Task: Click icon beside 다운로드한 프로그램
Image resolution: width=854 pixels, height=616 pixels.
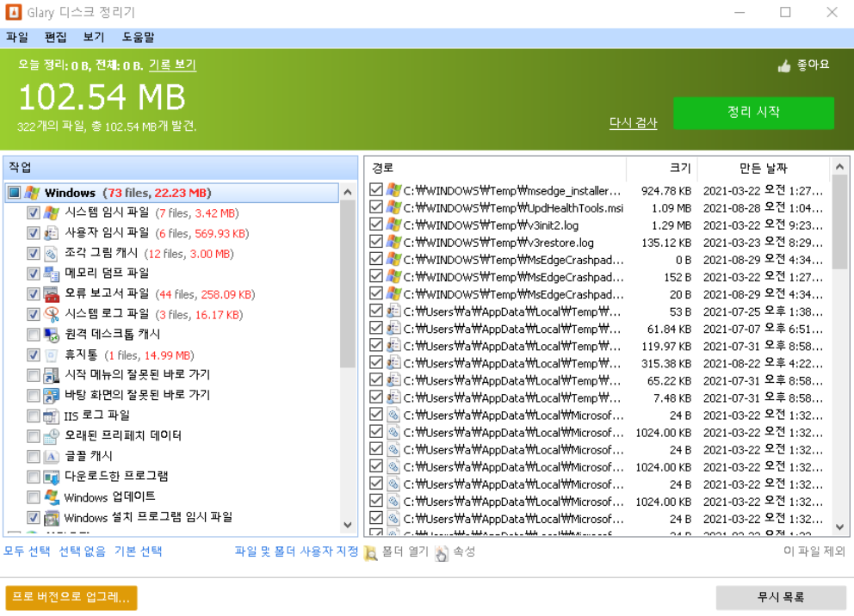Action: pyautogui.click(x=52, y=477)
